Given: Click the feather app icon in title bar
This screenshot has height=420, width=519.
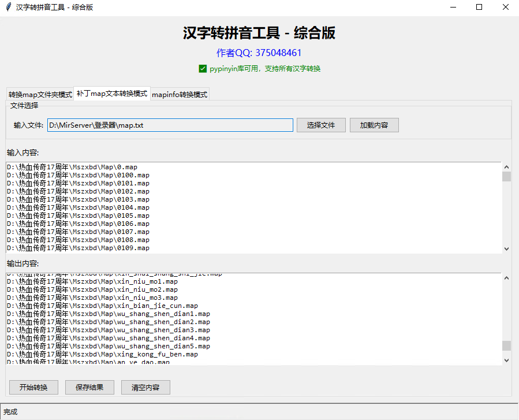Looking at the screenshot, I should (8, 8).
